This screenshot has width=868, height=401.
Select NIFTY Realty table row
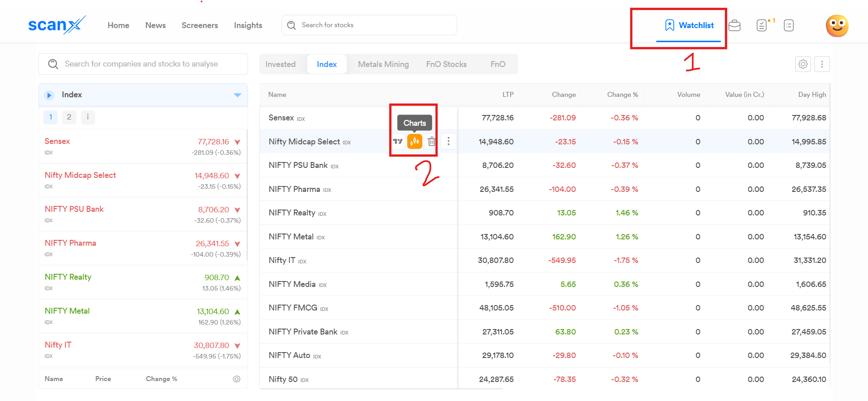click(545, 213)
